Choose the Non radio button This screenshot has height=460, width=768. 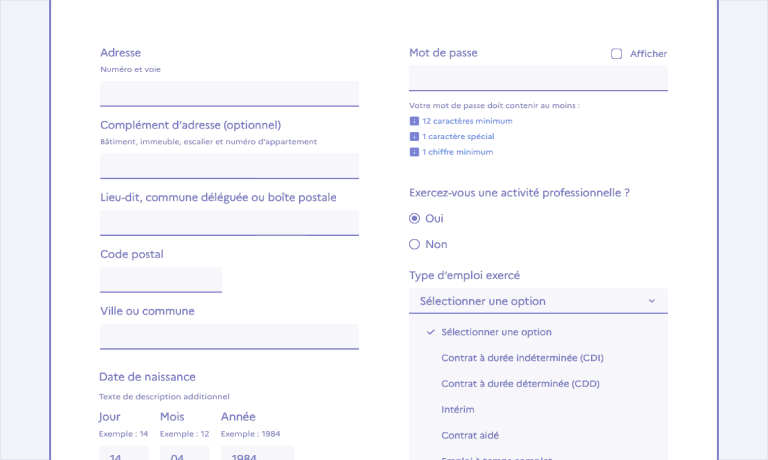click(x=415, y=244)
